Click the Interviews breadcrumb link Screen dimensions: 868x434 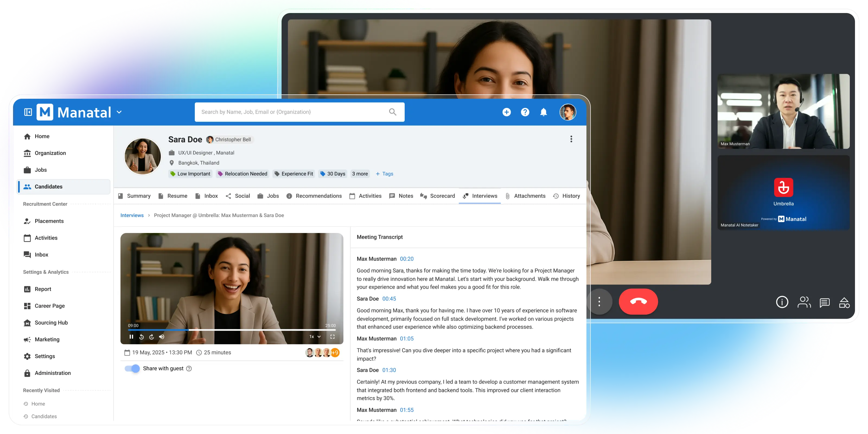[x=132, y=215]
